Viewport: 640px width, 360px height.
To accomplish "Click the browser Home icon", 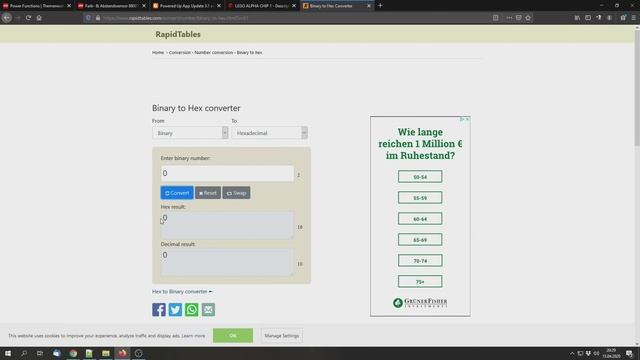I will point(39,18).
